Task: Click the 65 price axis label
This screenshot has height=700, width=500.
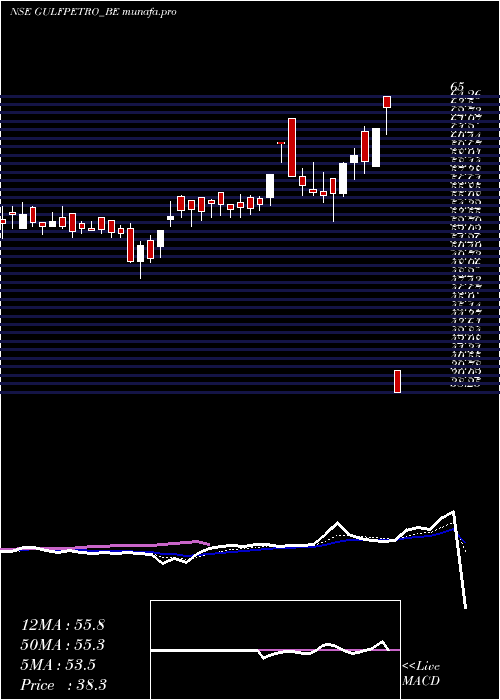Action: 458,86
